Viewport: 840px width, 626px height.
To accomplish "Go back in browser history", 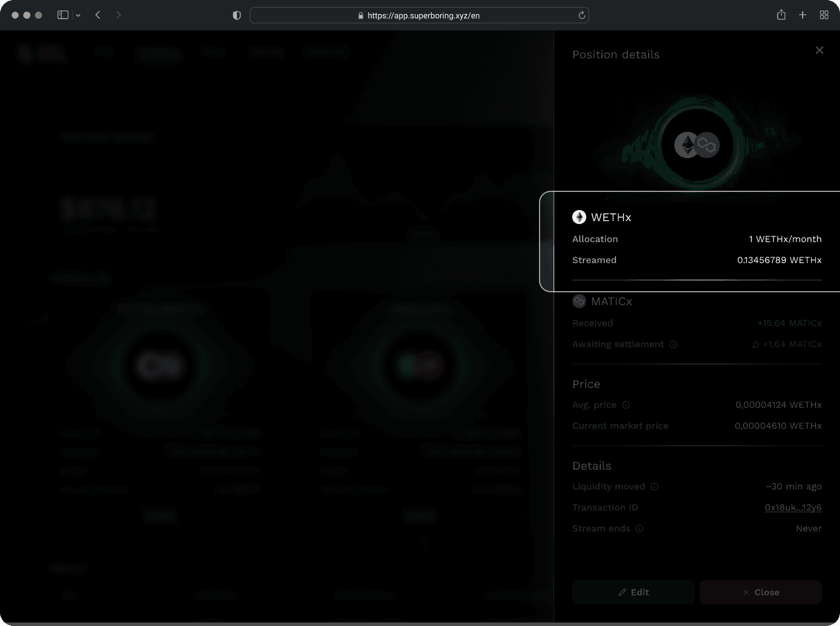I will pos(98,15).
